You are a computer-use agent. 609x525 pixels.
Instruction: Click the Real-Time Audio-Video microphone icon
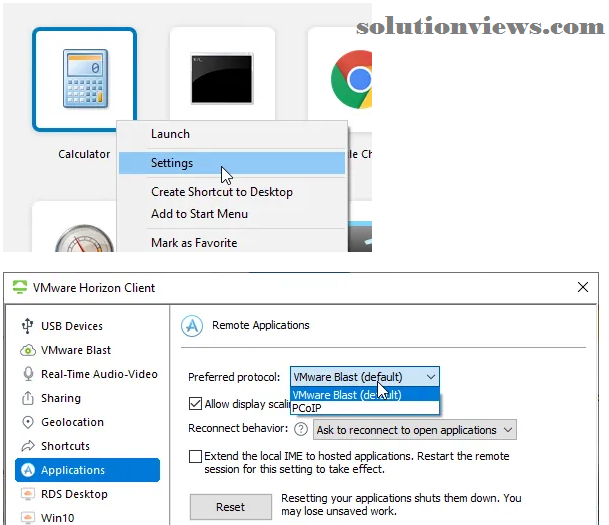coord(28,374)
